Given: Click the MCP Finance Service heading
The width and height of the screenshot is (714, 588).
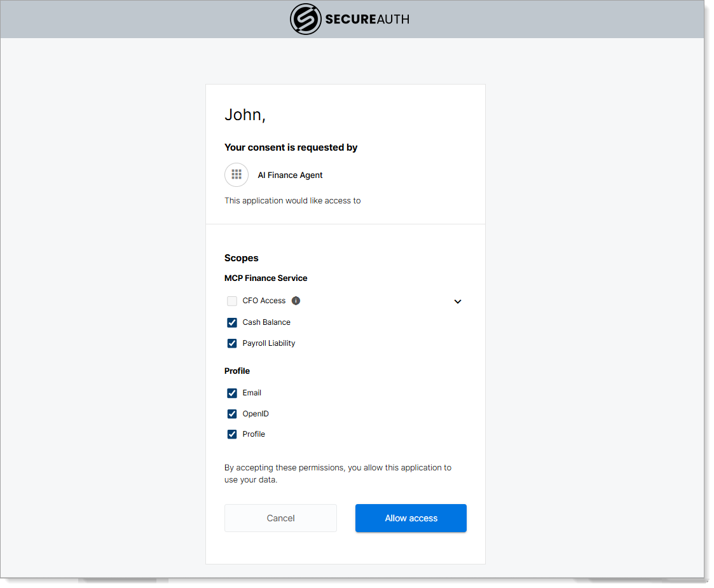Looking at the screenshot, I should tap(266, 278).
